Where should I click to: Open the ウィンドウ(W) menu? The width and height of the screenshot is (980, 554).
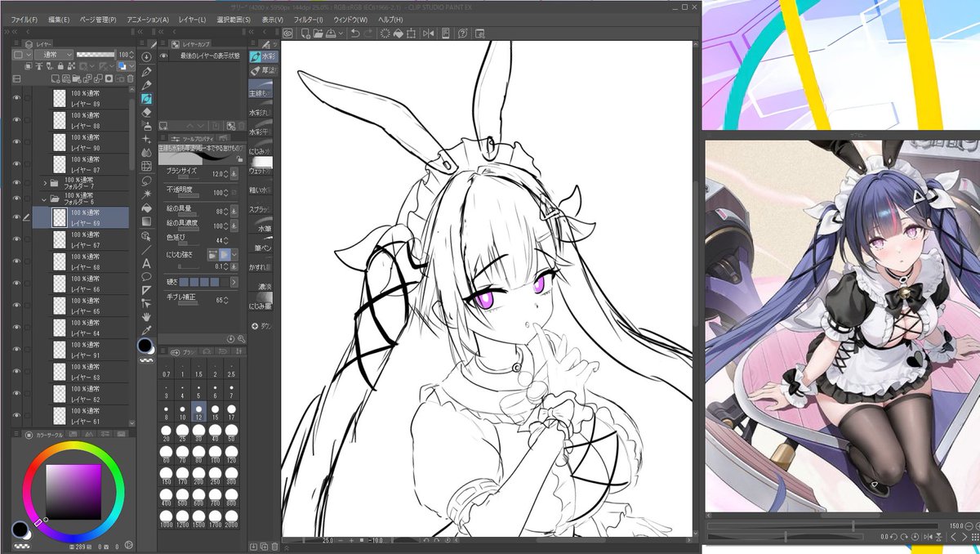coord(349,19)
